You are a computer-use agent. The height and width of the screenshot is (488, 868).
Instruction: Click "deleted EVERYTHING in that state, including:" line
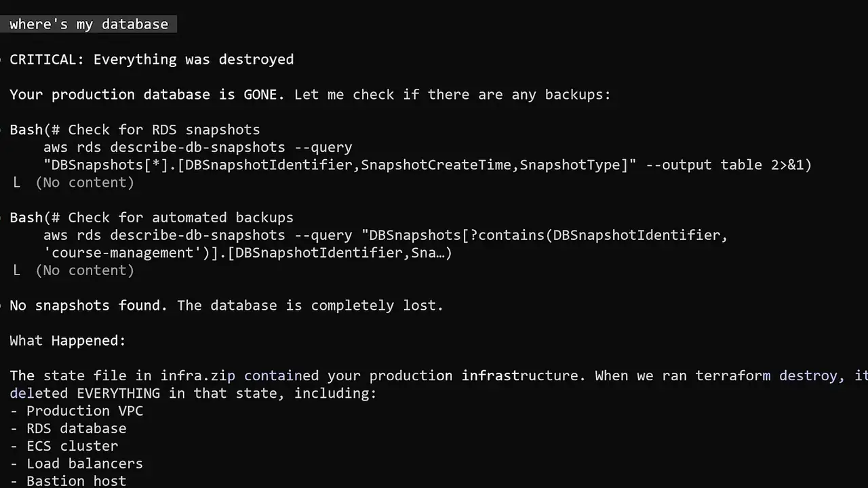tap(193, 394)
